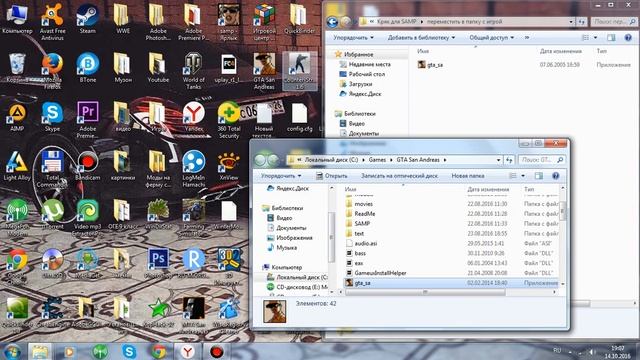Select Изображения library in GTA San Andreas window sidebar

point(289,238)
